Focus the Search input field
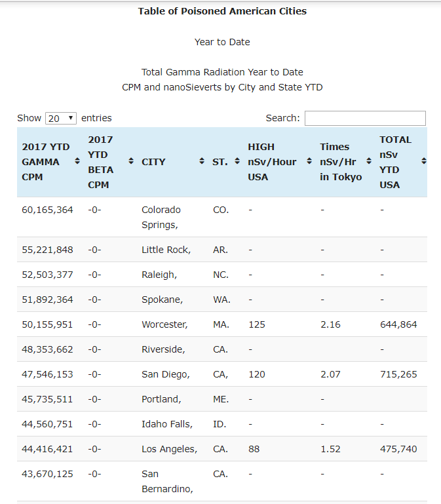 coord(364,119)
